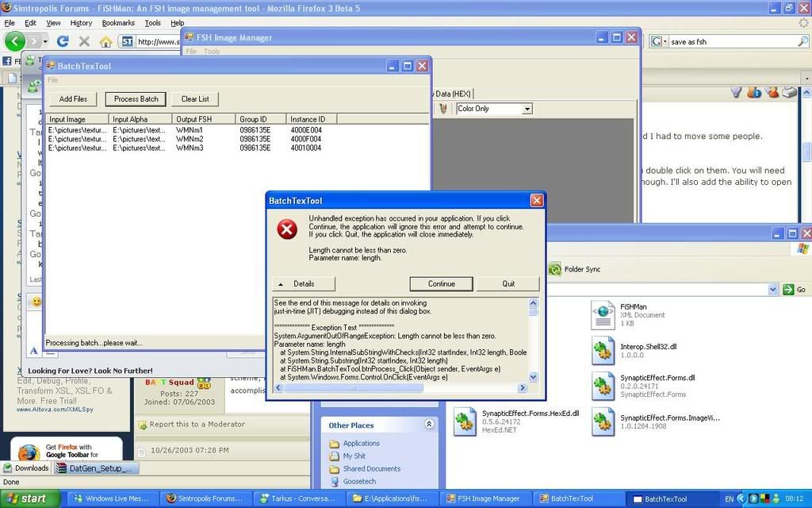Open the Facebook bookmark icon

point(6,60)
